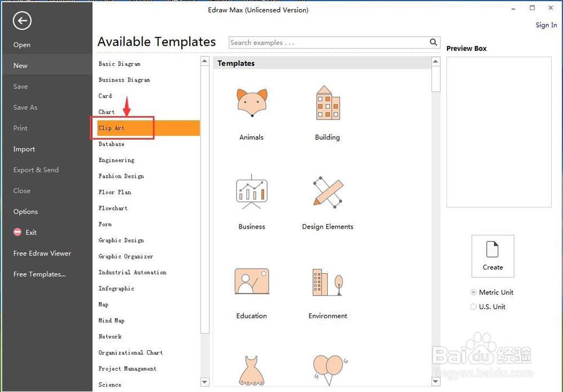Click the empty Preview Box area
The width and height of the screenshot is (563, 392).
(499, 132)
